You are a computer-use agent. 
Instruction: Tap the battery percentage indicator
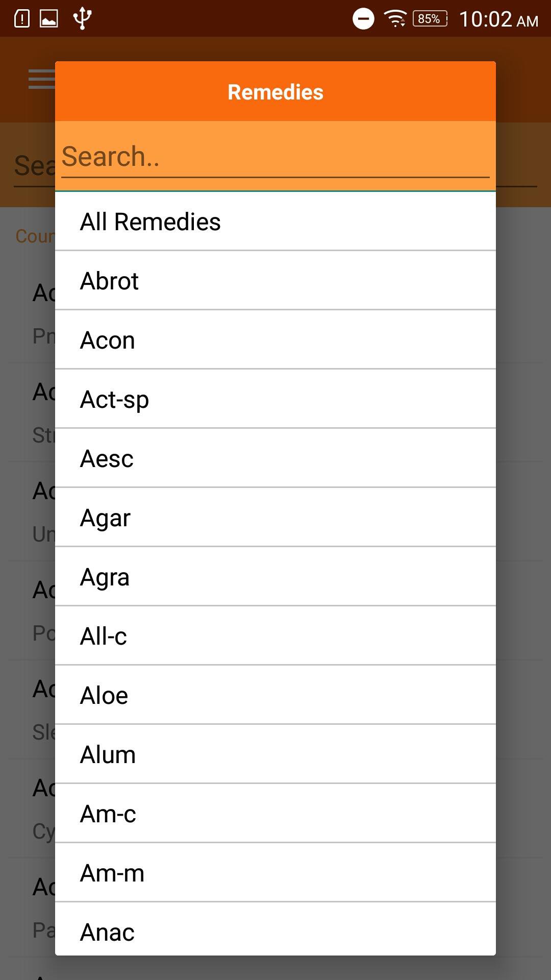pos(430,19)
